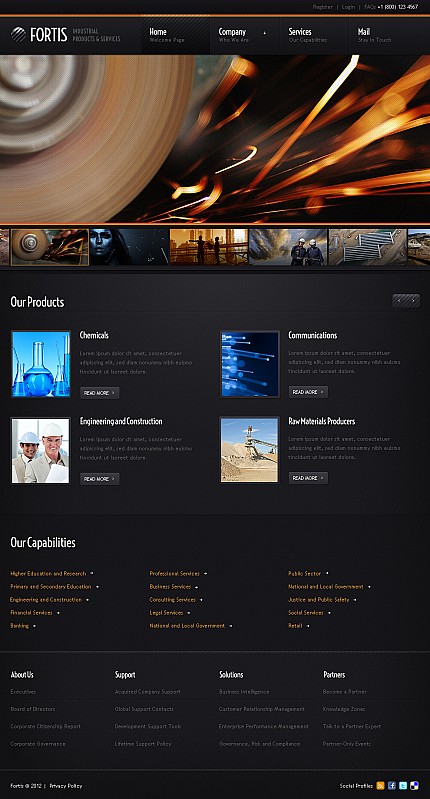Expand arrow next to Public Sector

tap(327, 573)
